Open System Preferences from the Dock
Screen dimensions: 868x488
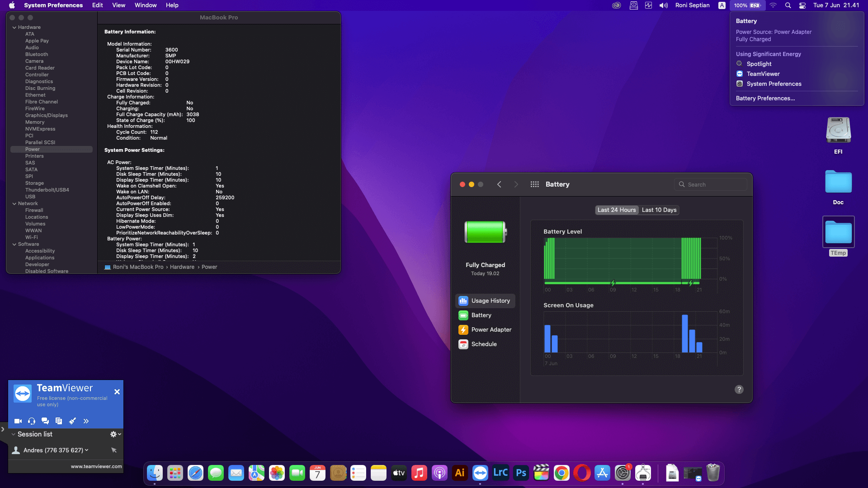click(623, 473)
